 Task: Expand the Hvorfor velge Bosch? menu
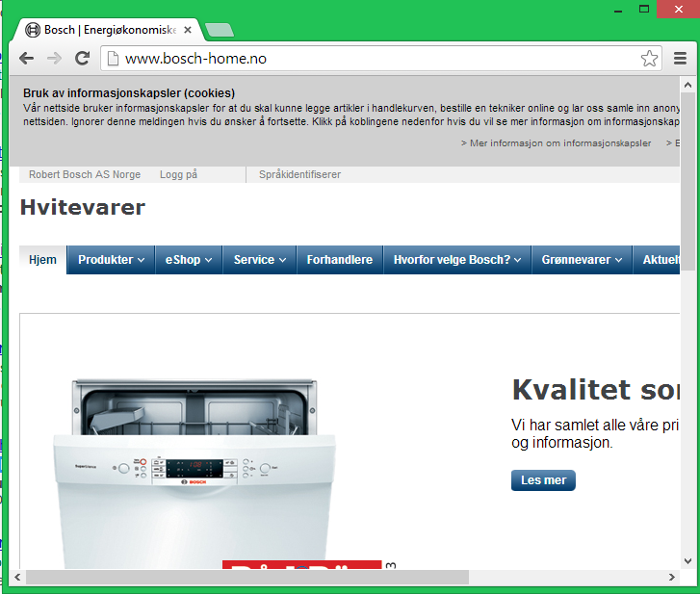tap(457, 260)
